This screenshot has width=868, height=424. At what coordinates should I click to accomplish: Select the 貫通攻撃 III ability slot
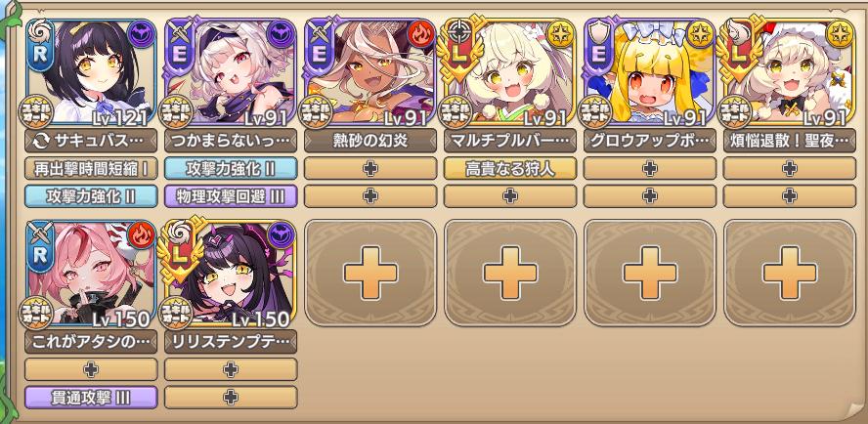(x=91, y=398)
